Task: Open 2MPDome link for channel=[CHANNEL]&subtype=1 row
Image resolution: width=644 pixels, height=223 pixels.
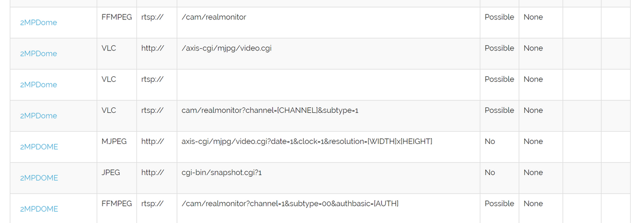Action: pyautogui.click(x=38, y=116)
